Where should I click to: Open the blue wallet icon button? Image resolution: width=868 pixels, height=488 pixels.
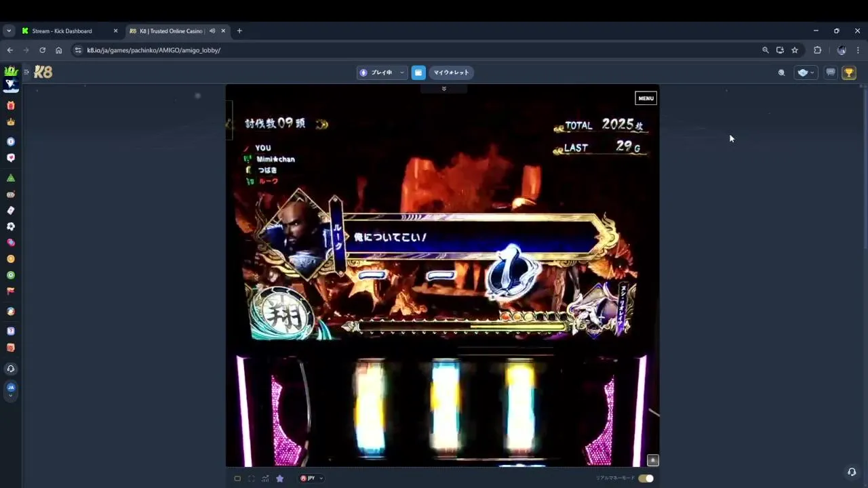click(x=418, y=73)
